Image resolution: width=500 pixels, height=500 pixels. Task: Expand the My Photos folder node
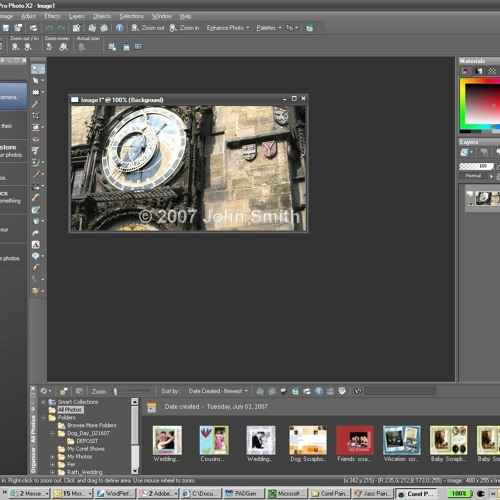tap(52, 457)
